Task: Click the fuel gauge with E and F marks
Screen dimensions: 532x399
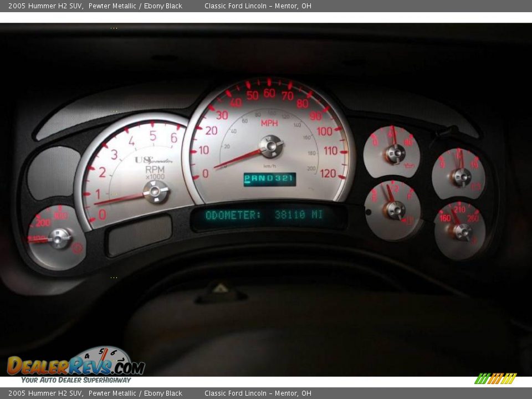Action: 393,211
